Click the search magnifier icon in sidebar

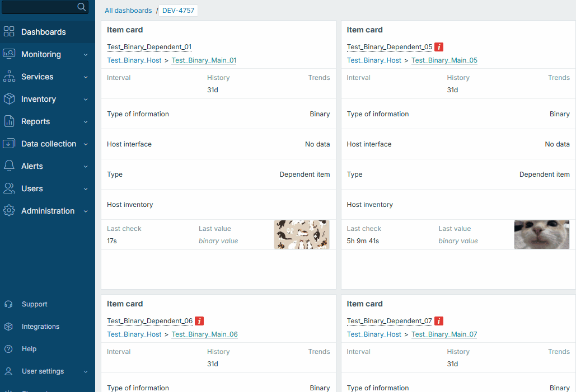coord(82,7)
